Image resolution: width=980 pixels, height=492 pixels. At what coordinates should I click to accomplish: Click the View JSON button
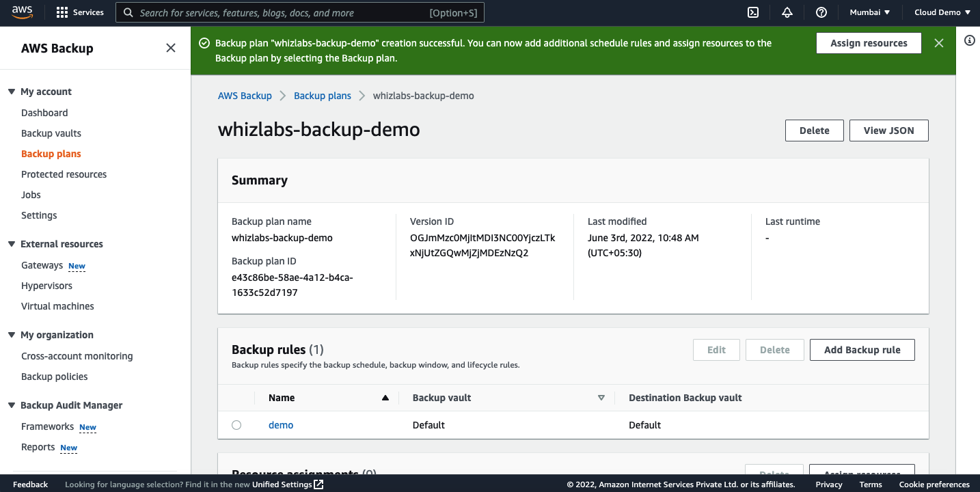[888, 131]
